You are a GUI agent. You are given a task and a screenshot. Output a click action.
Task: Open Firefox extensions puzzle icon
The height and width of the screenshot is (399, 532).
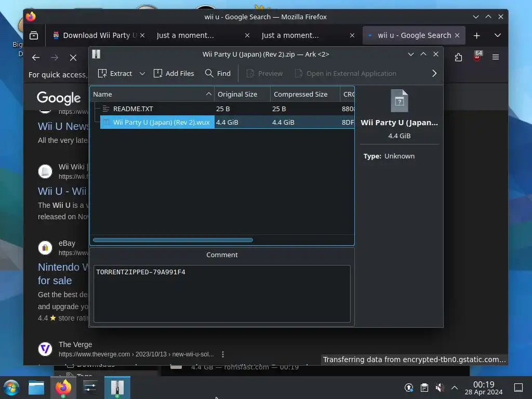click(x=458, y=57)
